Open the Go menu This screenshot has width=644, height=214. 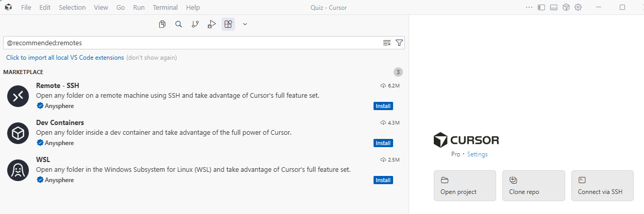point(121,8)
